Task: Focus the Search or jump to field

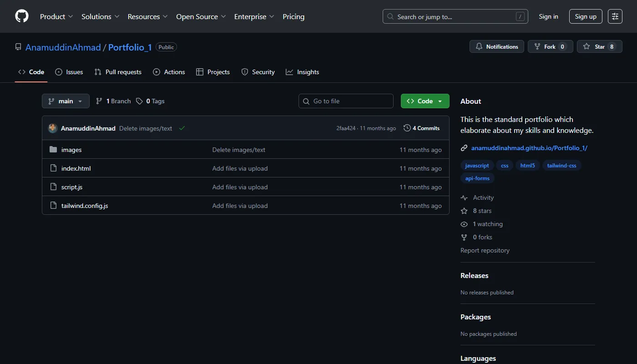Action: (455, 16)
